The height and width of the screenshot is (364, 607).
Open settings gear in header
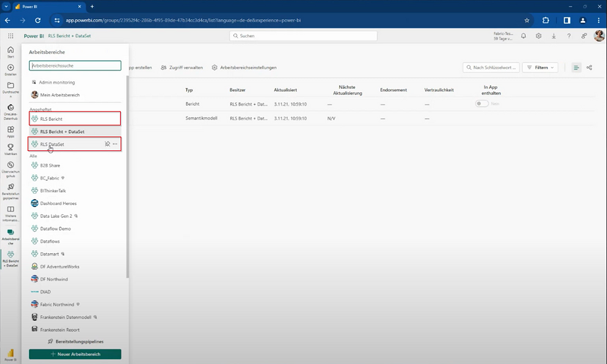pyautogui.click(x=538, y=35)
